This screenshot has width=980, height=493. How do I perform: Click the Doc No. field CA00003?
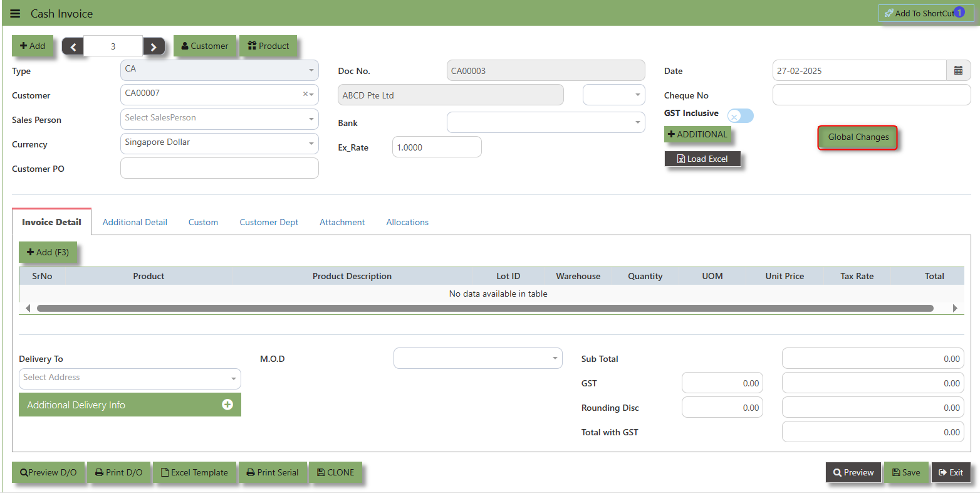546,70
